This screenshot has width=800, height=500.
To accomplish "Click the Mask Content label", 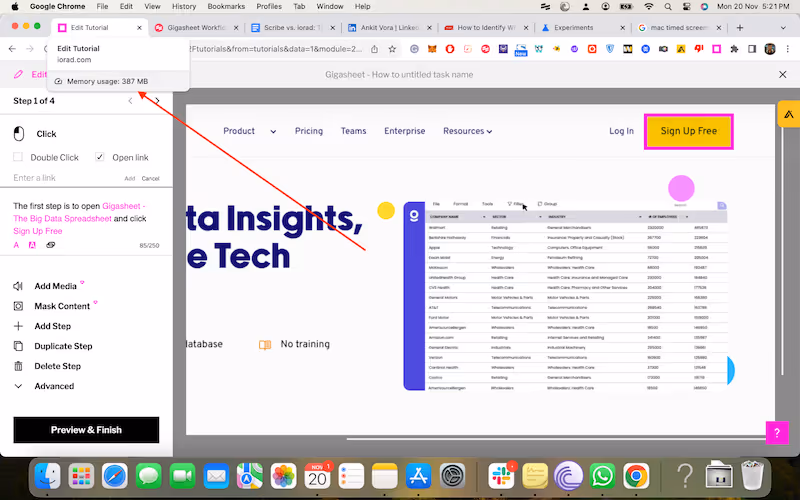I will (x=62, y=306).
